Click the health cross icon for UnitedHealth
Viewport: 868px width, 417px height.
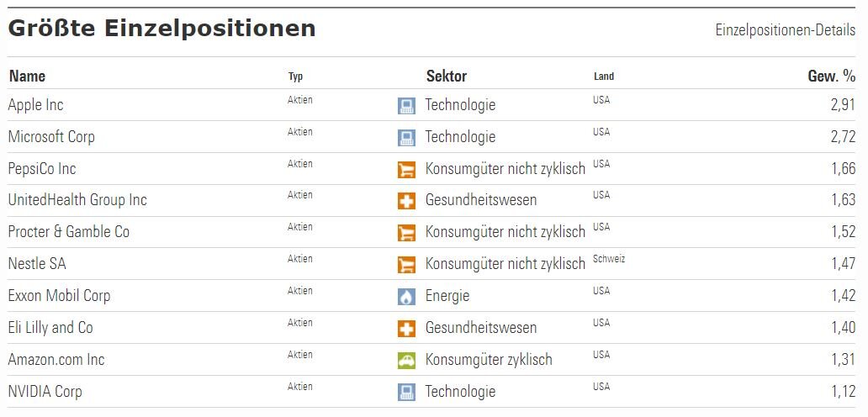pyautogui.click(x=406, y=201)
